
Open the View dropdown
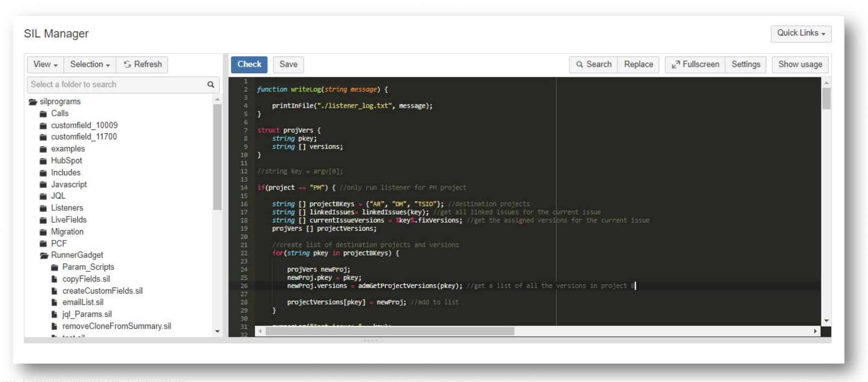click(44, 64)
